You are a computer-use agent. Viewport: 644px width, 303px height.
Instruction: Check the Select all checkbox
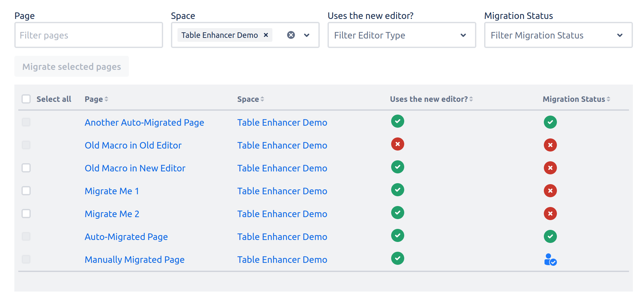(26, 99)
